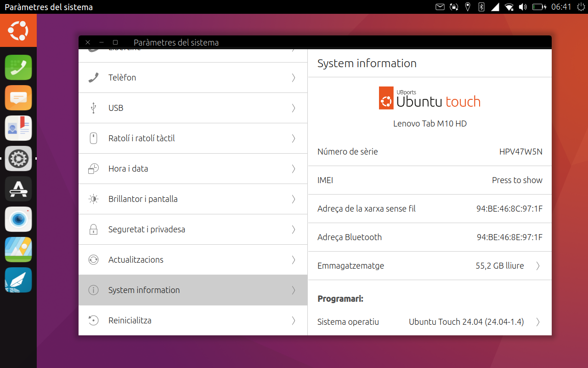The width and height of the screenshot is (588, 368).
Task: Expand the Emmagatzematge storage chevron
Action: tap(538, 265)
